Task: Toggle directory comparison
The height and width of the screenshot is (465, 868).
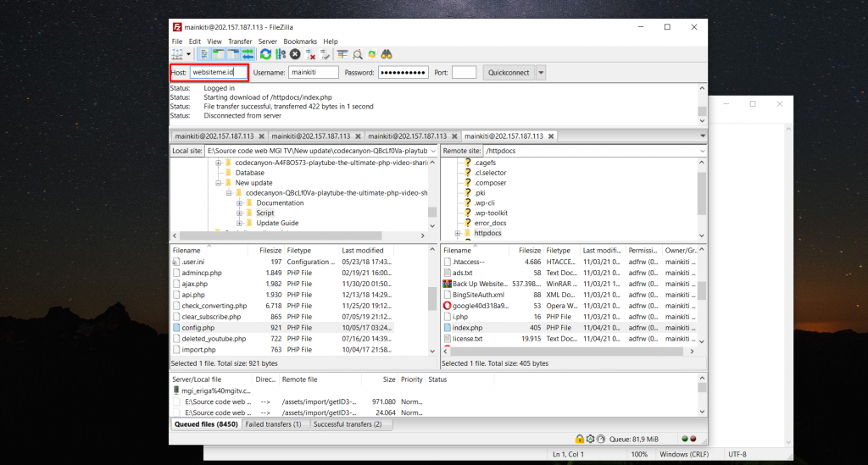Action: click(x=358, y=54)
